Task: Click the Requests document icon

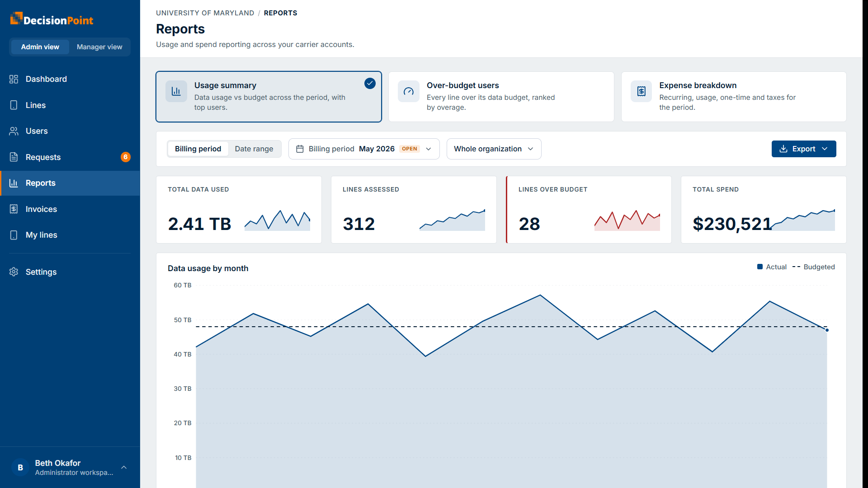Action: coord(14,157)
